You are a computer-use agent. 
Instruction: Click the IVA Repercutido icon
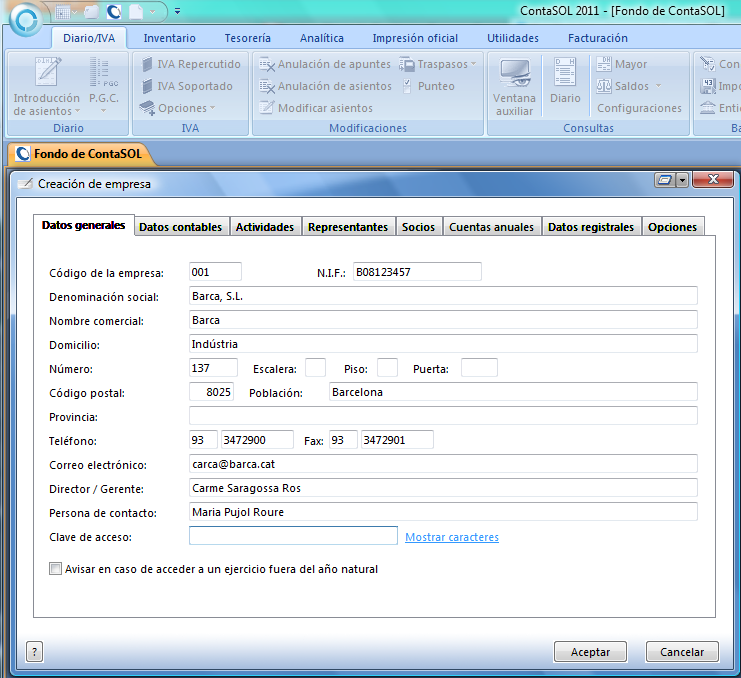tap(148, 64)
